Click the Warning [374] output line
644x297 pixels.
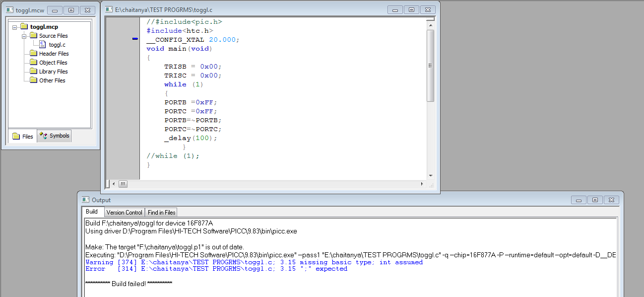pyautogui.click(x=254, y=262)
